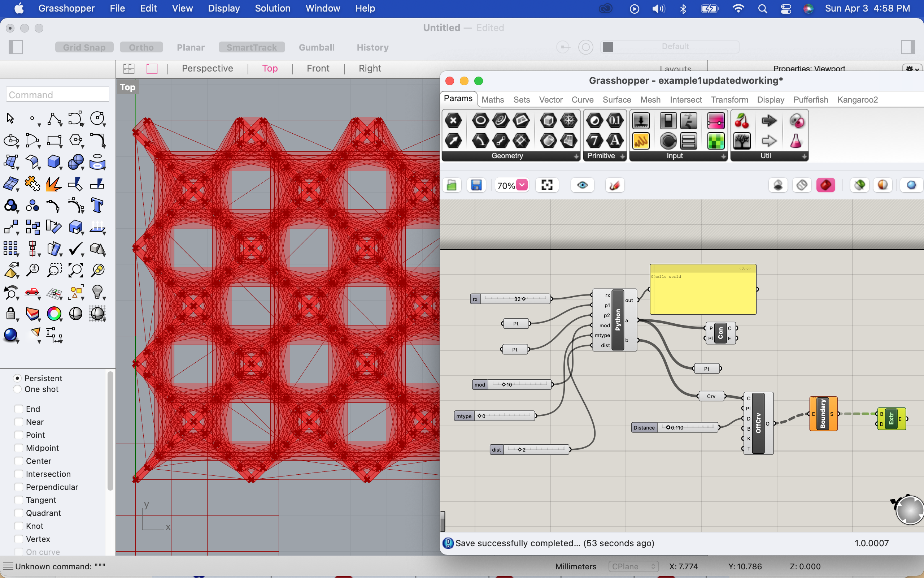
Task: Click the Gradient icon in Input panel
Action: (x=715, y=121)
